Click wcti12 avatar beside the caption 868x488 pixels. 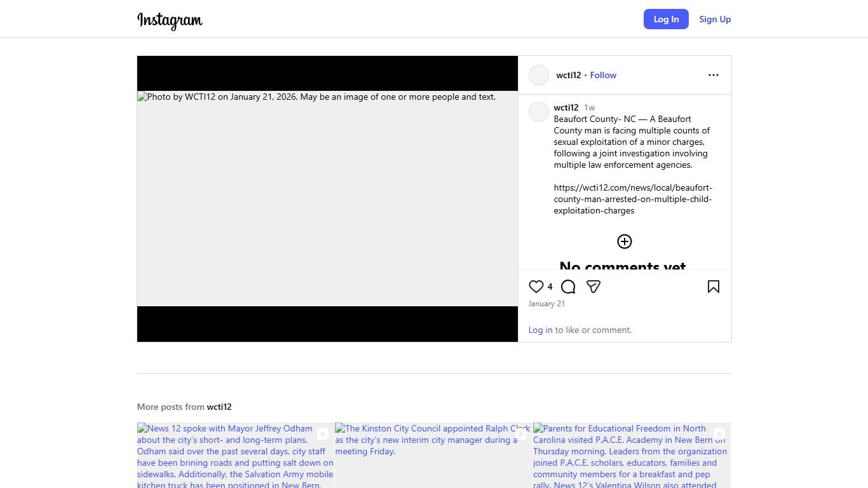pos(539,112)
